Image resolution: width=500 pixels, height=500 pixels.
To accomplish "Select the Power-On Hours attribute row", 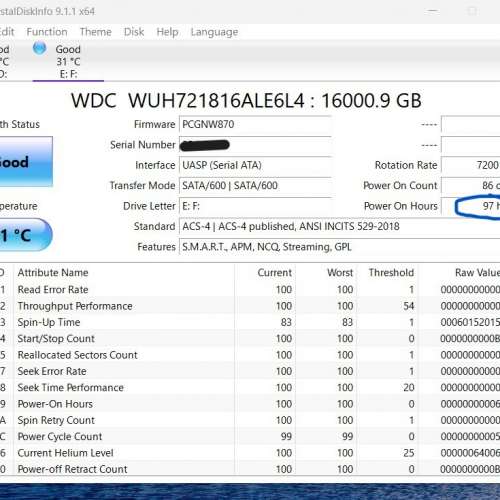I will 250,404.
